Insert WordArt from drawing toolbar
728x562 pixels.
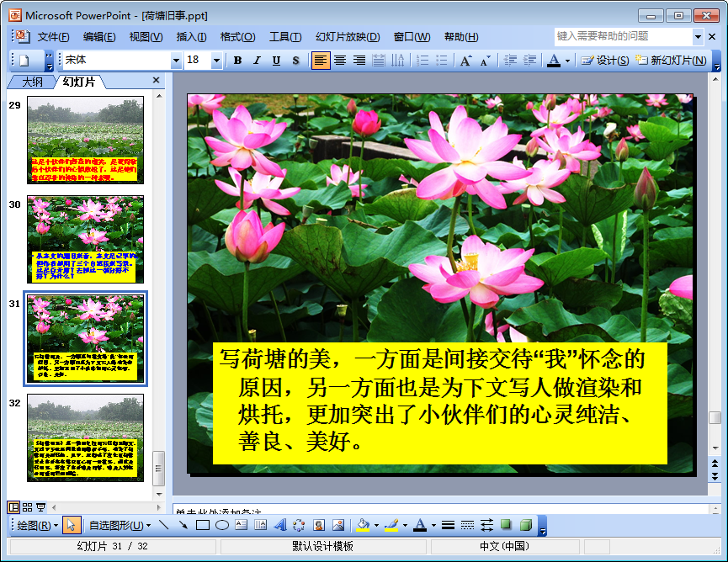[x=279, y=525]
